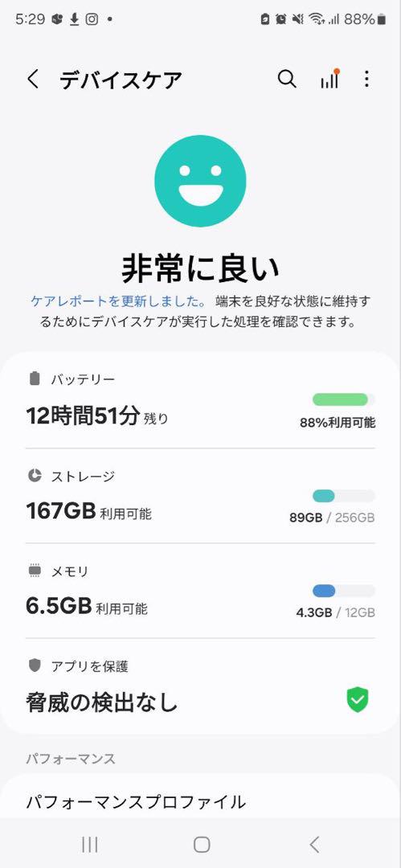Open the signal bars report icon
This screenshot has width=401, height=868.
[329, 79]
